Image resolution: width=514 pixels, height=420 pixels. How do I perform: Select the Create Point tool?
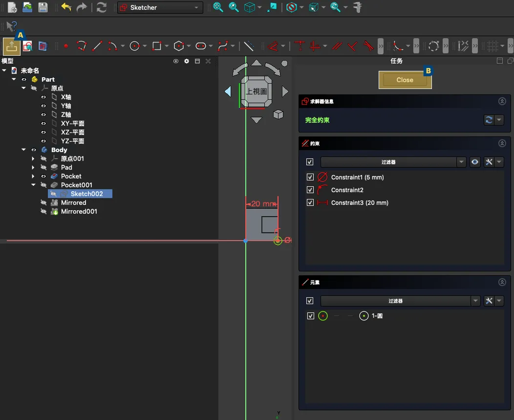pyautogui.click(x=66, y=46)
